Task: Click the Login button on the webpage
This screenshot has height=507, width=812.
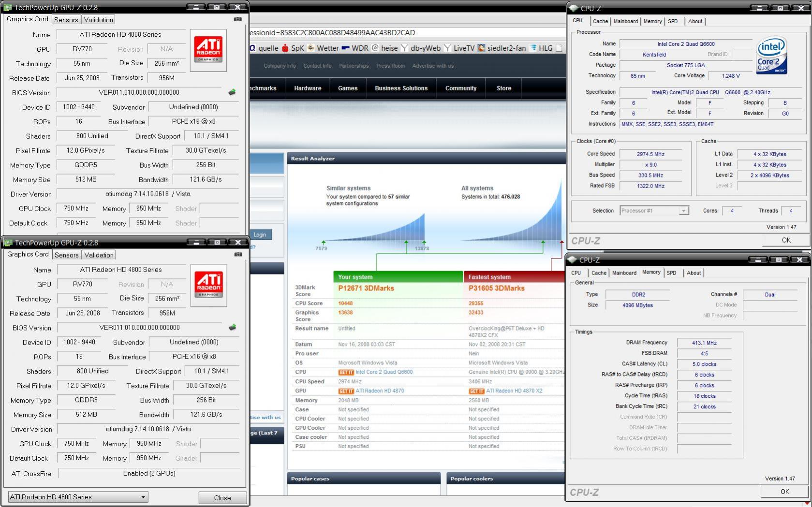Action: coord(260,235)
